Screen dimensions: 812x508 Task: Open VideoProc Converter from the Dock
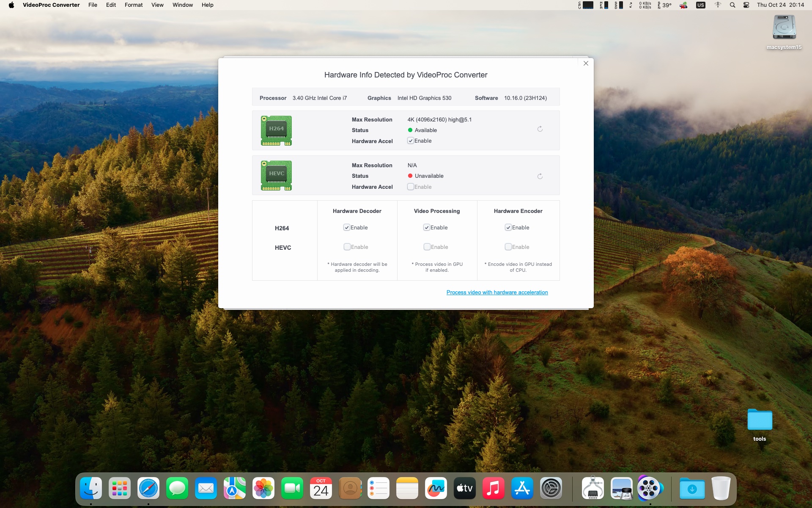[x=650, y=488]
